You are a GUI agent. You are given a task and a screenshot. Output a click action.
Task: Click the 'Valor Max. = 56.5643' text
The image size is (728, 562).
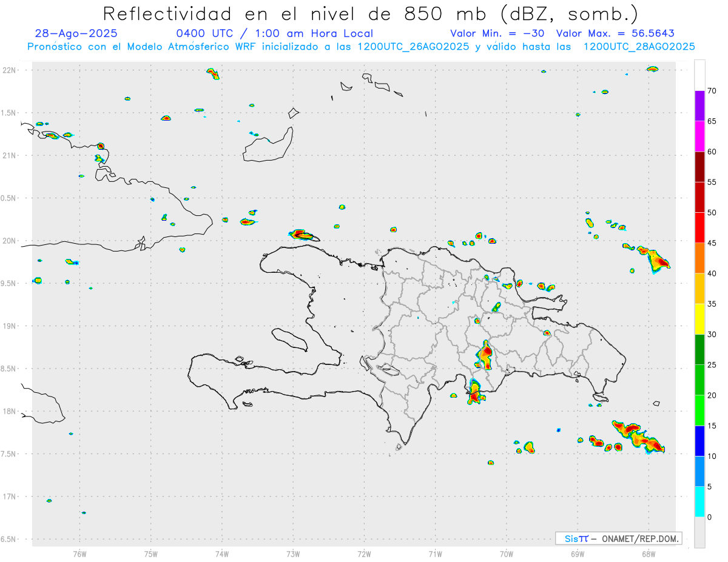[x=615, y=33]
